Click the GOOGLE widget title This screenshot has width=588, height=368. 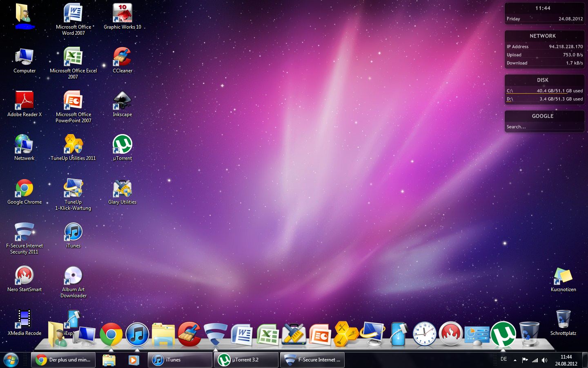543,116
